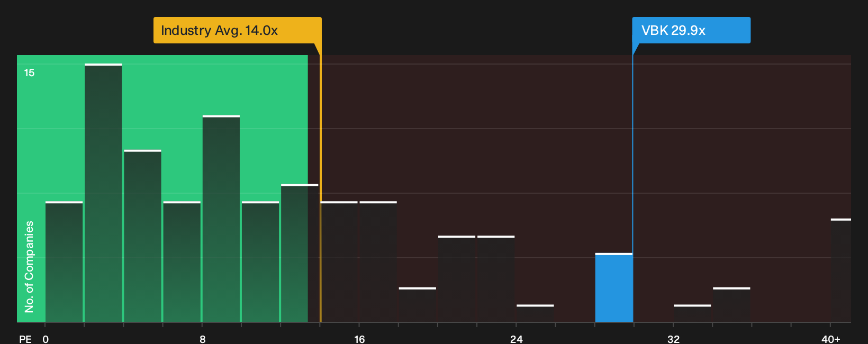Click the x-axis label 8

(x=203, y=339)
